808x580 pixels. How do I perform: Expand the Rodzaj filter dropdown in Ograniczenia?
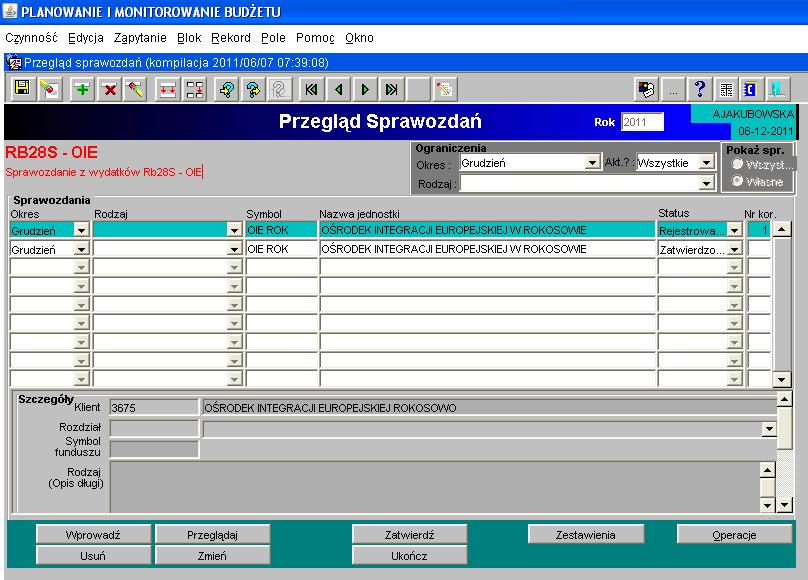706,183
